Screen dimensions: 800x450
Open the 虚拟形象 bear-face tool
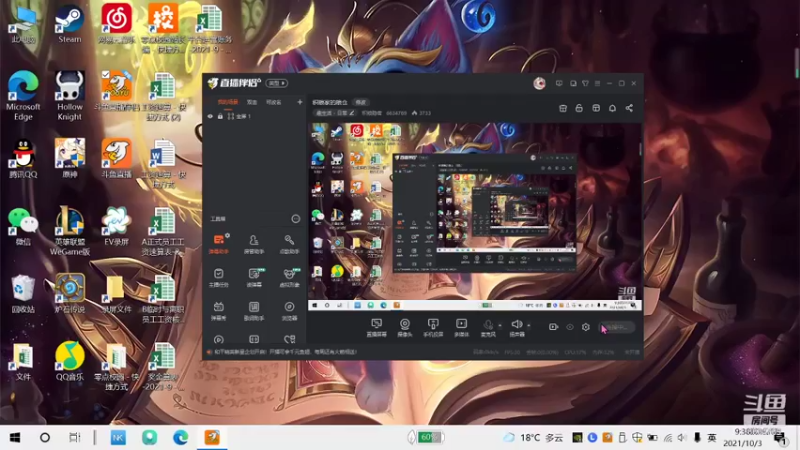289,277
